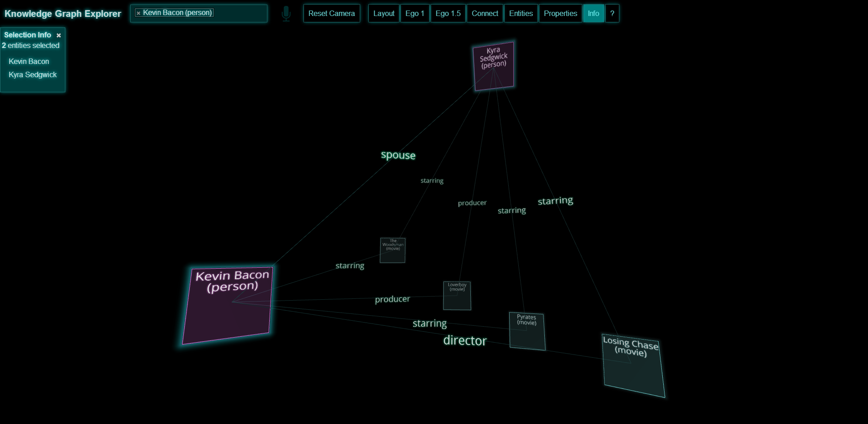Click the producer label below Kyra Sedgwick
Viewport: 868px width, 424px height.
tap(472, 203)
